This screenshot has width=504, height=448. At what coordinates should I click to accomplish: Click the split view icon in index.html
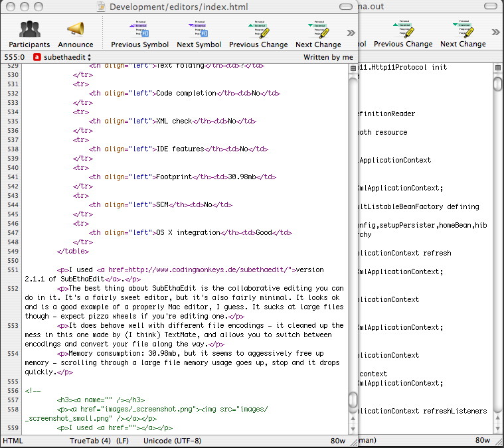[x=353, y=68]
